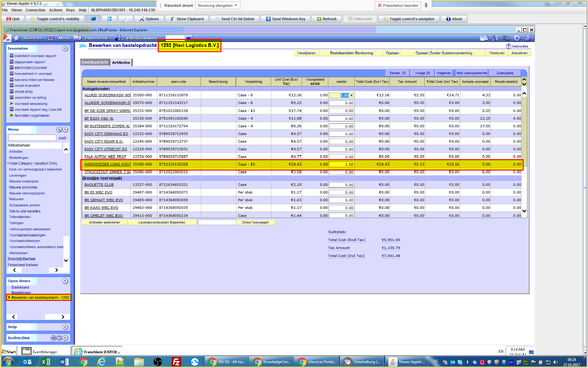Clear Aantal field with X icon
The image size is (588, 368).
click(351, 95)
